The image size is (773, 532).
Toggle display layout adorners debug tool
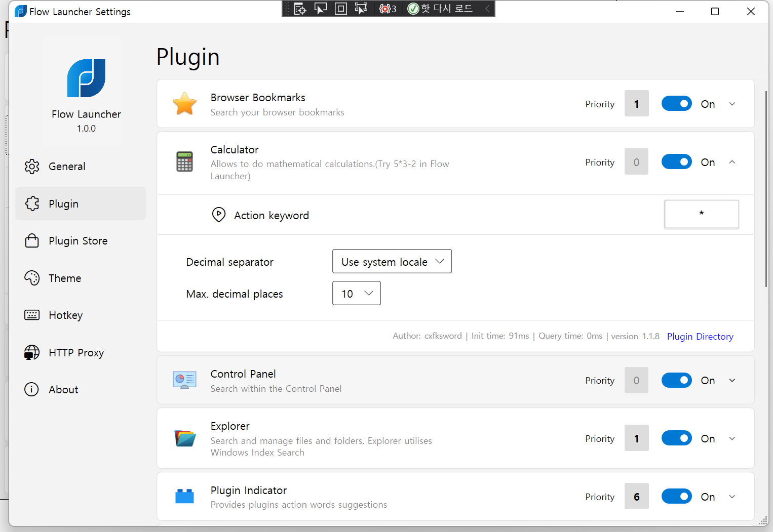[x=341, y=9]
